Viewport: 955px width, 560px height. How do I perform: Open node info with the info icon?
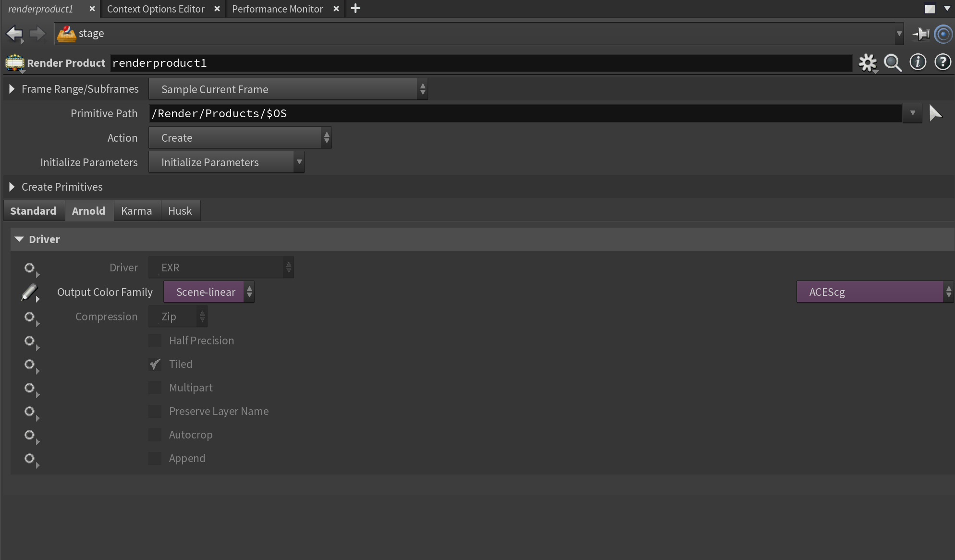pyautogui.click(x=918, y=62)
